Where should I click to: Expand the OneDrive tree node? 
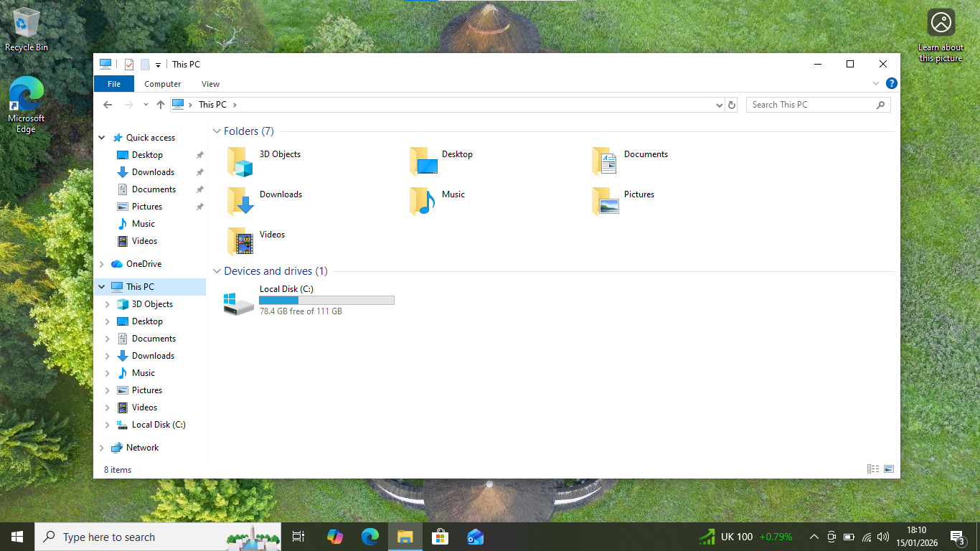click(x=102, y=264)
